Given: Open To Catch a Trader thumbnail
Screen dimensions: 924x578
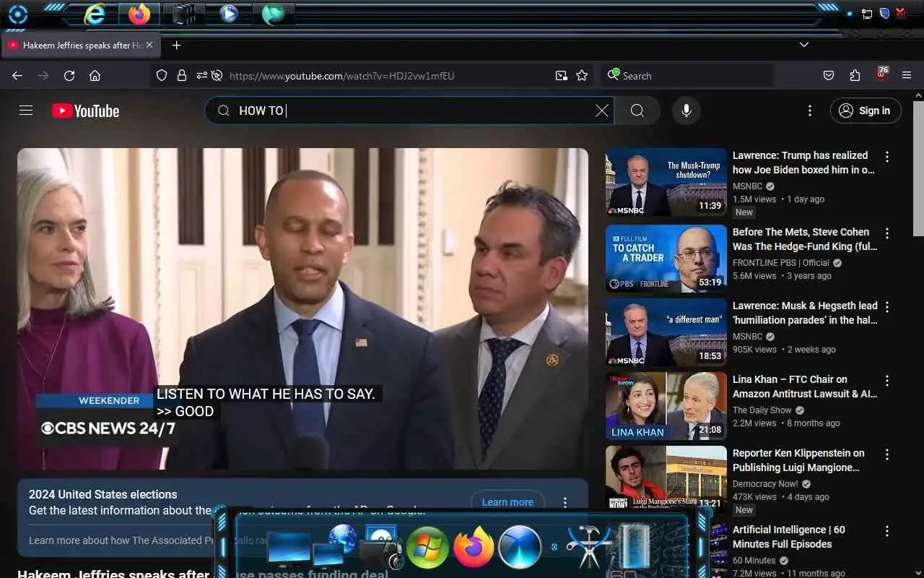Looking at the screenshot, I should tap(666, 259).
